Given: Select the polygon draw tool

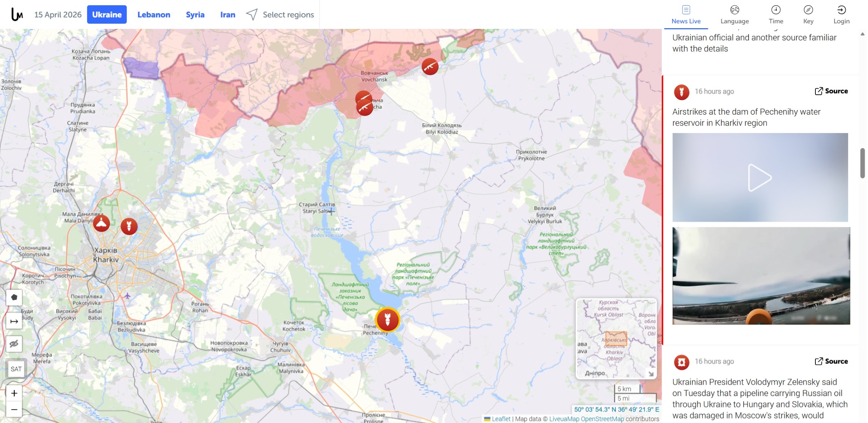Looking at the screenshot, I should pyautogui.click(x=14, y=298).
